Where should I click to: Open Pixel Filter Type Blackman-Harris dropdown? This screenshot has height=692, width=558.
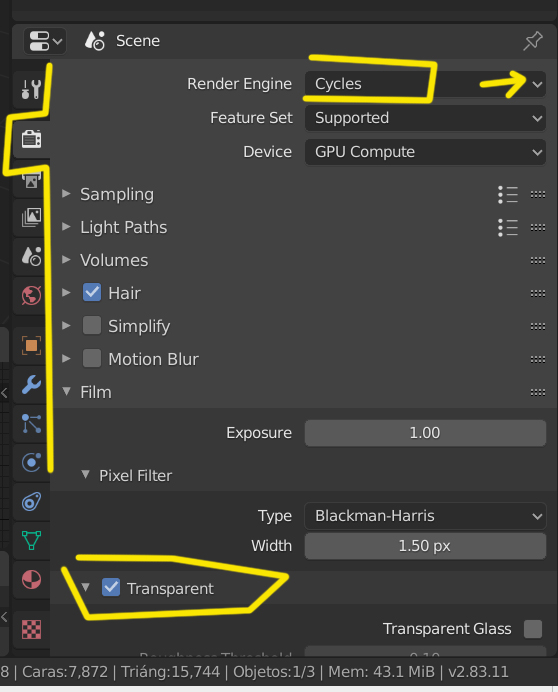[x=425, y=516]
